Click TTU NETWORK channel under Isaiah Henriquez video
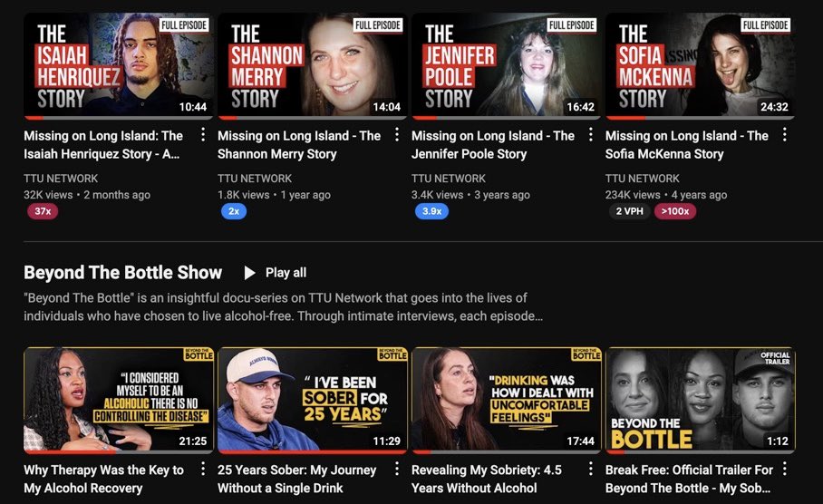Image resolution: width=823 pixels, height=504 pixels. (x=61, y=179)
